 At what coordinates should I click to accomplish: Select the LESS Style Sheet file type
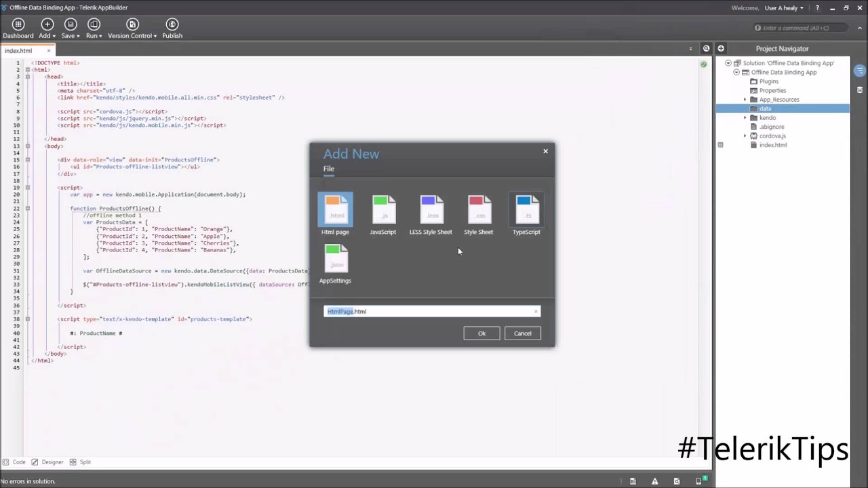[431, 214]
